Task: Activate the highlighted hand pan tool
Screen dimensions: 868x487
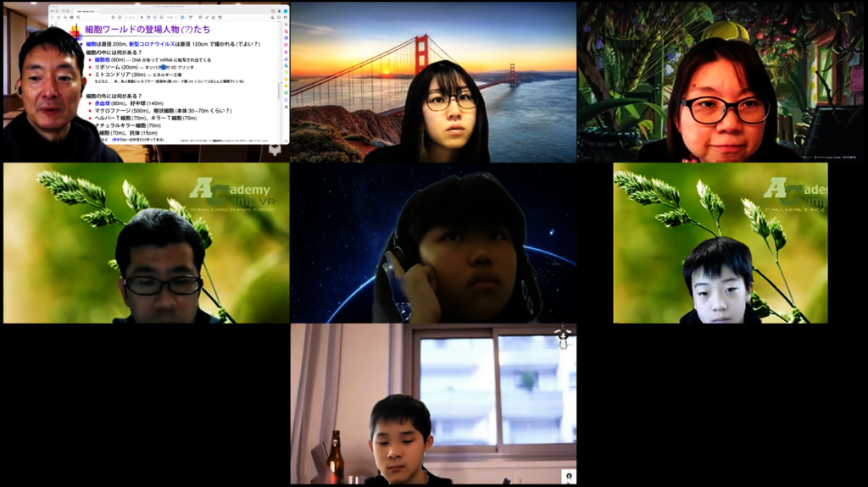Action: coord(148,18)
